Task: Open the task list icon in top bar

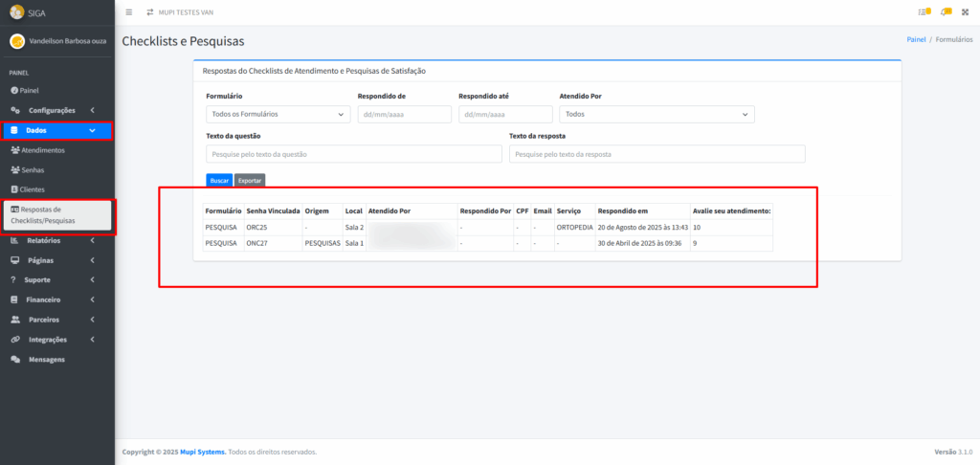Action: pyautogui.click(x=924, y=11)
